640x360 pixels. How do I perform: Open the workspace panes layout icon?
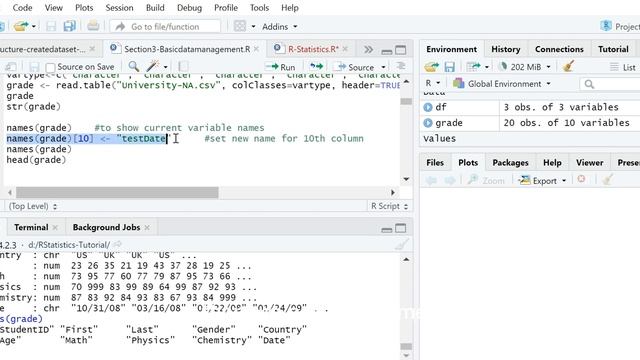240,27
